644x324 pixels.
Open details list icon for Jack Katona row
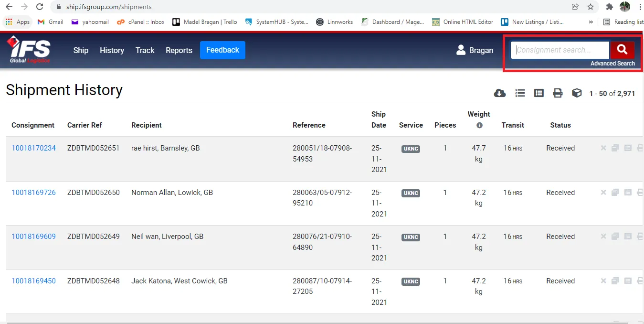628,281
